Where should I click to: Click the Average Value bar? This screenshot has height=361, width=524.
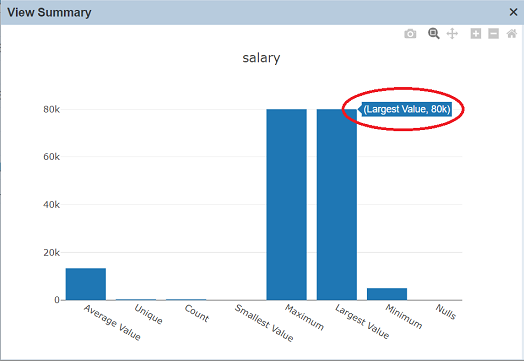pyautogui.click(x=86, y=284)
